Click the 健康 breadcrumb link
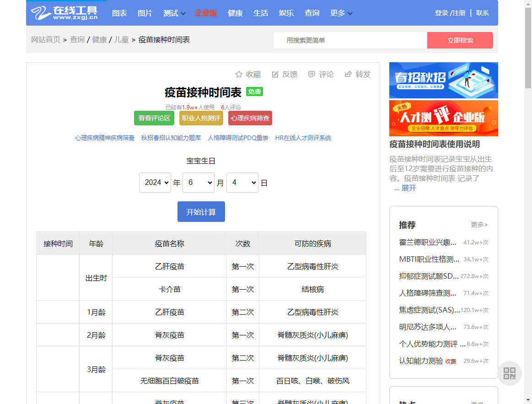The image size is (532, 404). pyautogui.click(x=99, y=40)
